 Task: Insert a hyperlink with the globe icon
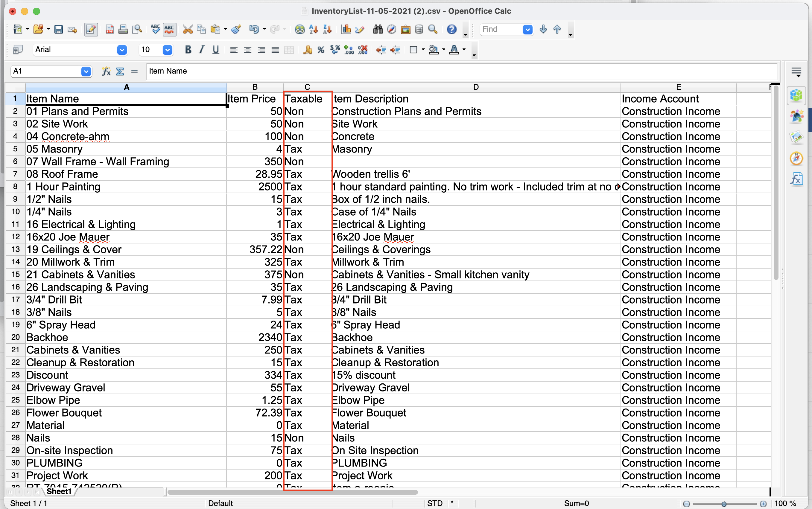point(299,30)
